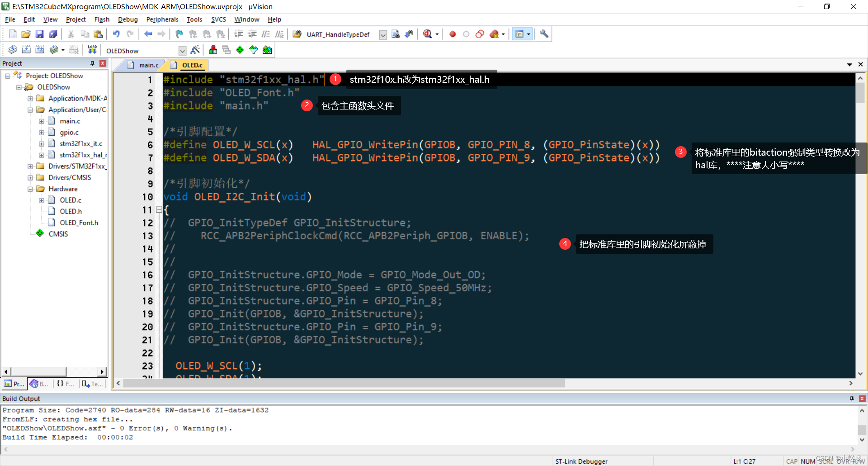Screen dimensions: 868x466
Task: Navigate backwards with the blue left arrow
Action: coord(148,34)
